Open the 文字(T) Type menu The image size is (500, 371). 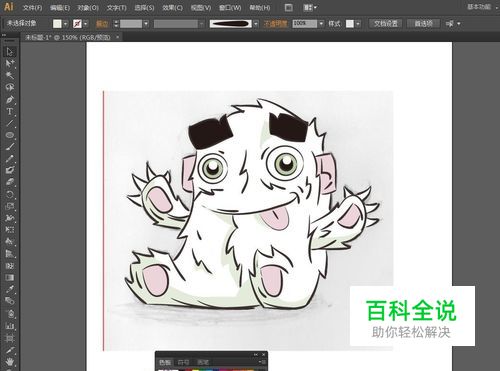pyautogui.click(x=117, y=7)
